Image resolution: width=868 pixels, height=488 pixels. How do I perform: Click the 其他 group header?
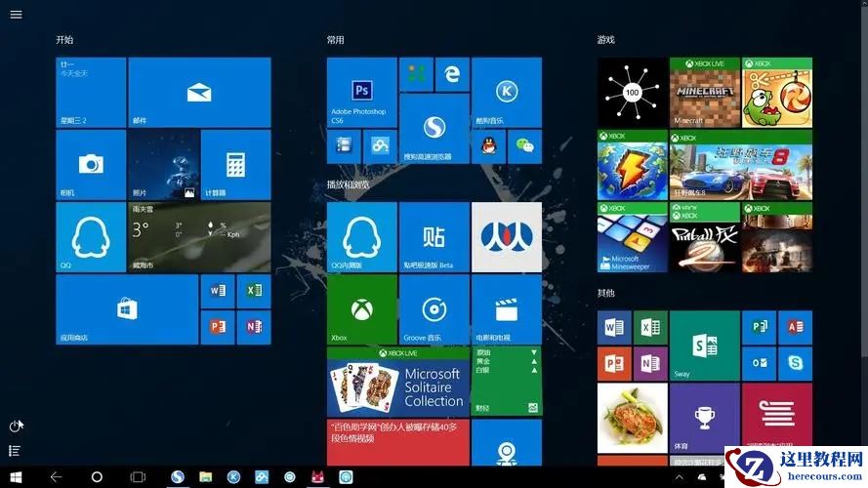tap(606, 293)
